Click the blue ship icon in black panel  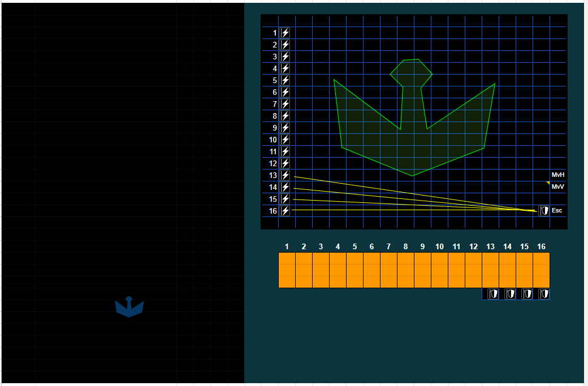tap(129, 307)
